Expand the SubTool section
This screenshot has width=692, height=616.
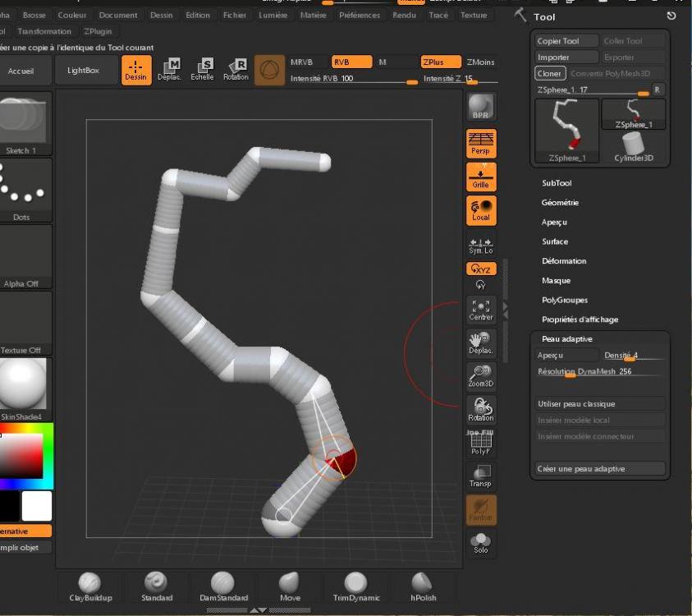(x=557, y=183)
